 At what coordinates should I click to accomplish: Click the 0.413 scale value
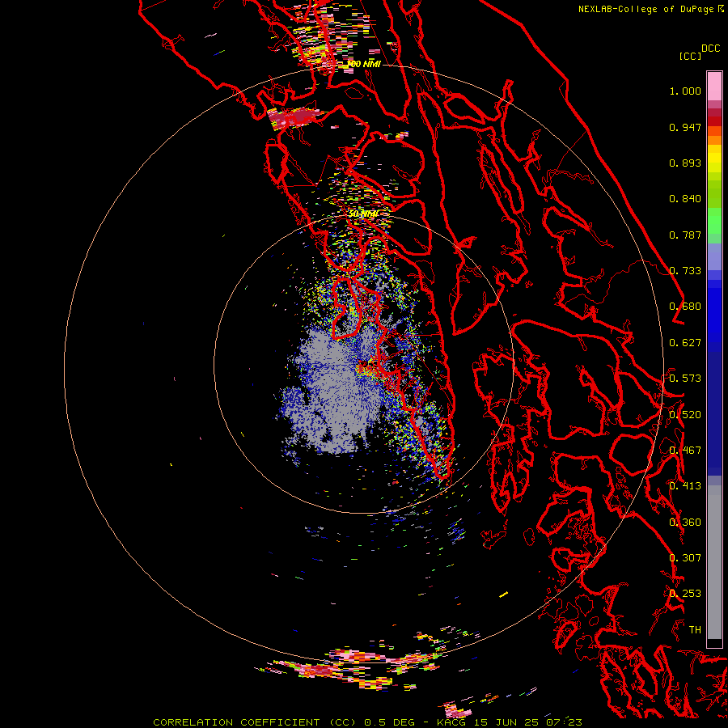[685, 486]
